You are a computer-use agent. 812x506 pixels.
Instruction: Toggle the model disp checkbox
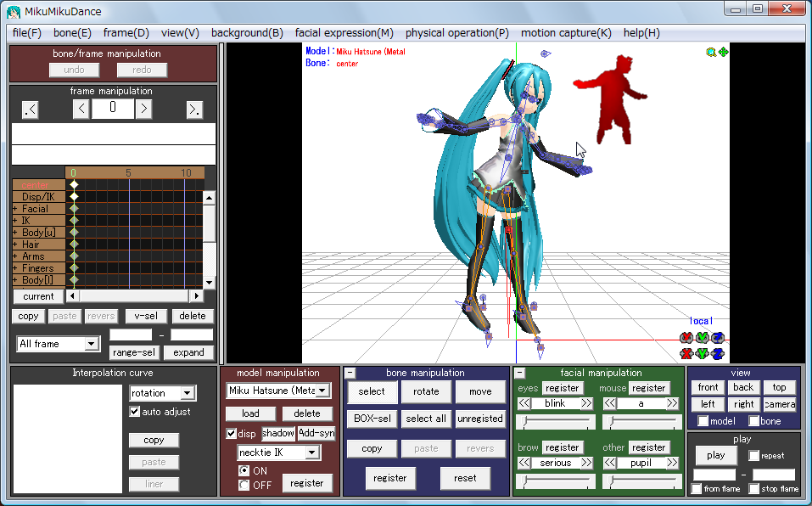[232, 434]
